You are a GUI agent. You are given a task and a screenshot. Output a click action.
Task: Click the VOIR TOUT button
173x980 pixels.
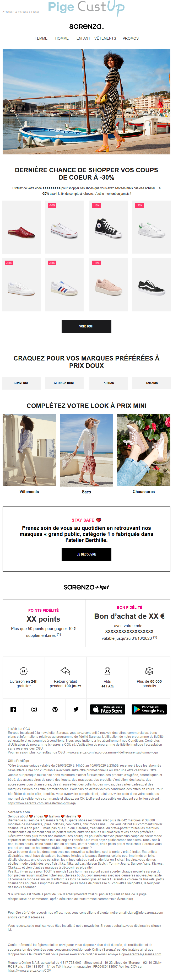pyautogui.click(x=86, y=326)
